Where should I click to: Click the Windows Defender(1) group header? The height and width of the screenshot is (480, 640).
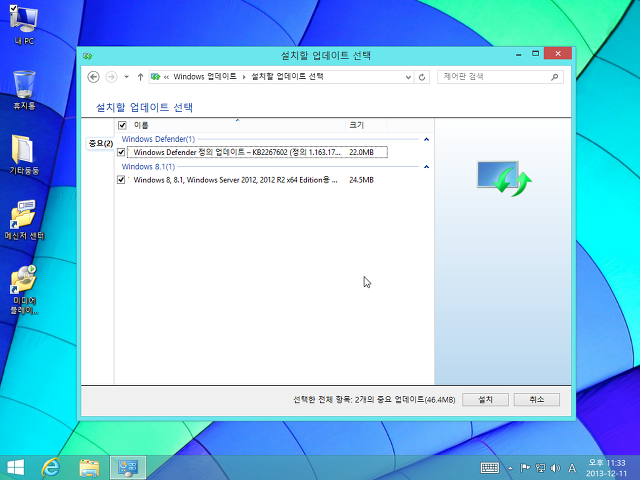click(158, 139)
